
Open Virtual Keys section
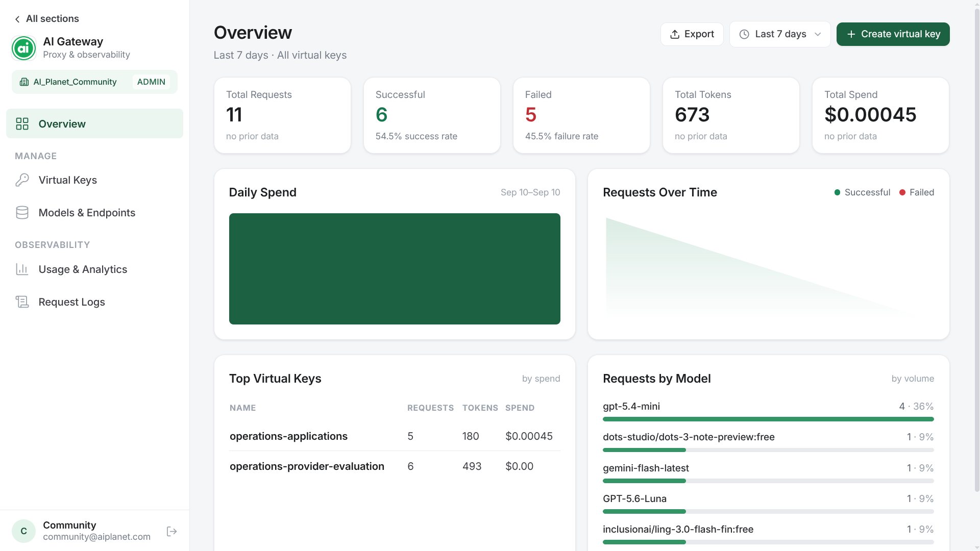(x=94, y=180)
